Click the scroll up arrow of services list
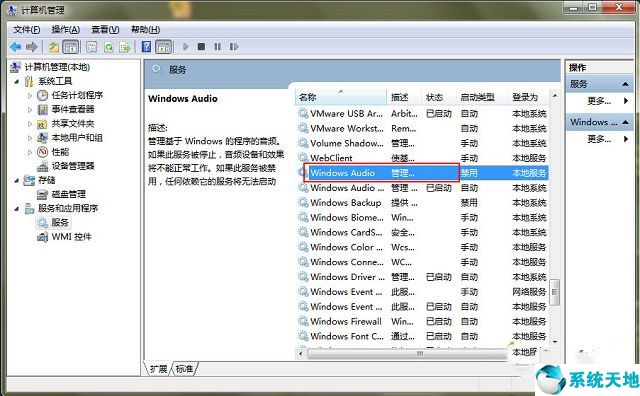The height and width of the screenshot is (396, 640). point(554,96)
